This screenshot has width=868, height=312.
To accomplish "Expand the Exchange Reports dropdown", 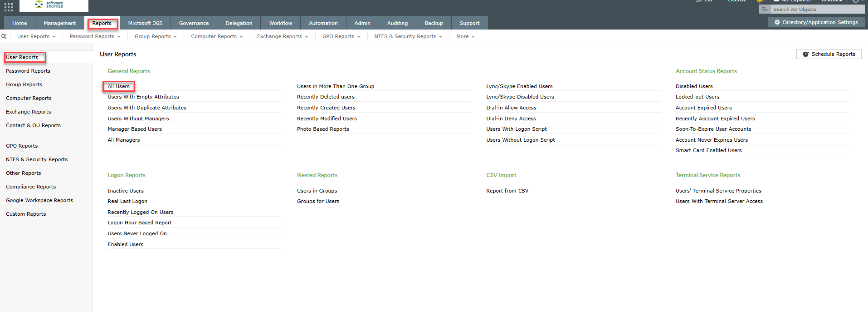I will pos(282,36).
